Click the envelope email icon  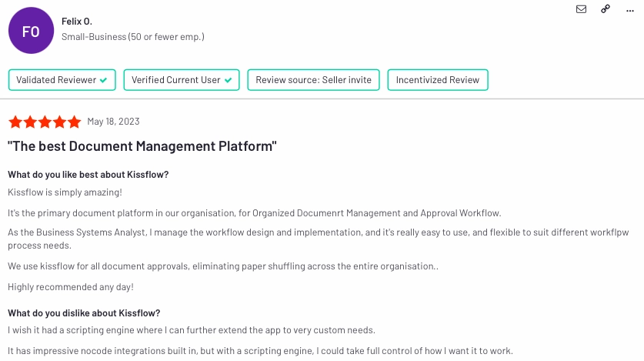(581, 9)
